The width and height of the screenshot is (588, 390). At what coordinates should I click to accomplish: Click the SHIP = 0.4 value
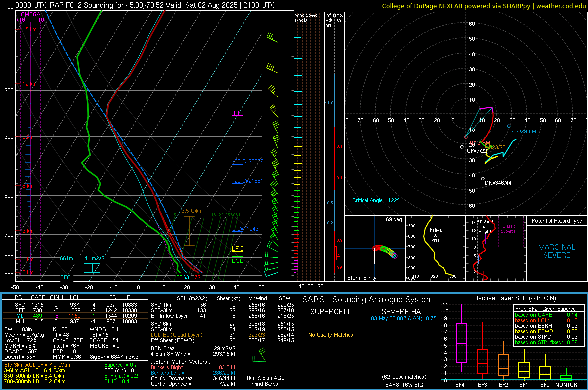pyautogui.click(x=117, y=381)
